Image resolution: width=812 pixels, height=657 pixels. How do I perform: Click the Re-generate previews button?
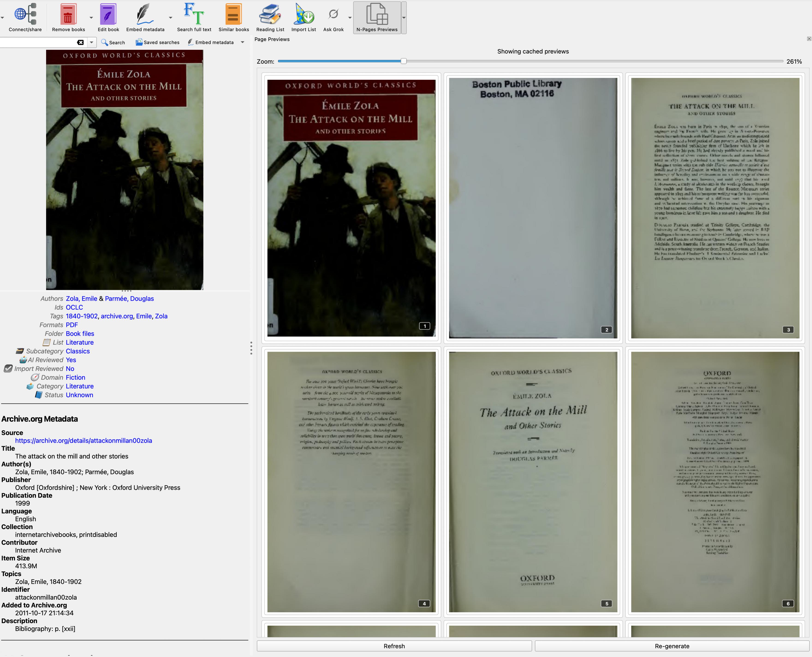[672, 646]
